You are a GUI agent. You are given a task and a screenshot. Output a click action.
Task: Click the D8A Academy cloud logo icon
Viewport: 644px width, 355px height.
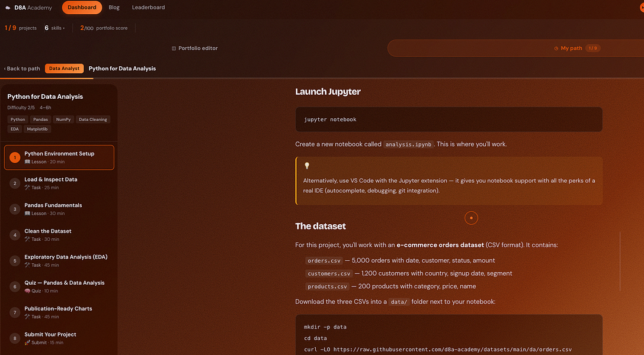pyautogui.click(x=8, y=8)
